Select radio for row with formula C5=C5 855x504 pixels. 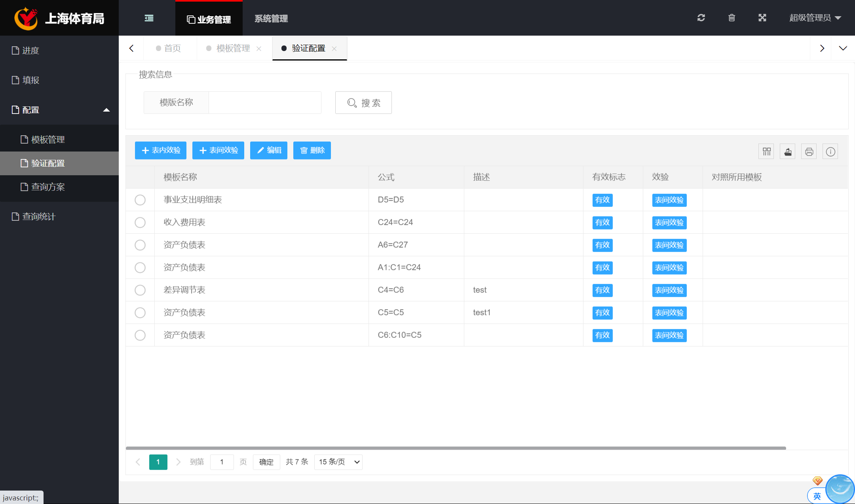(x=140, y=313)
